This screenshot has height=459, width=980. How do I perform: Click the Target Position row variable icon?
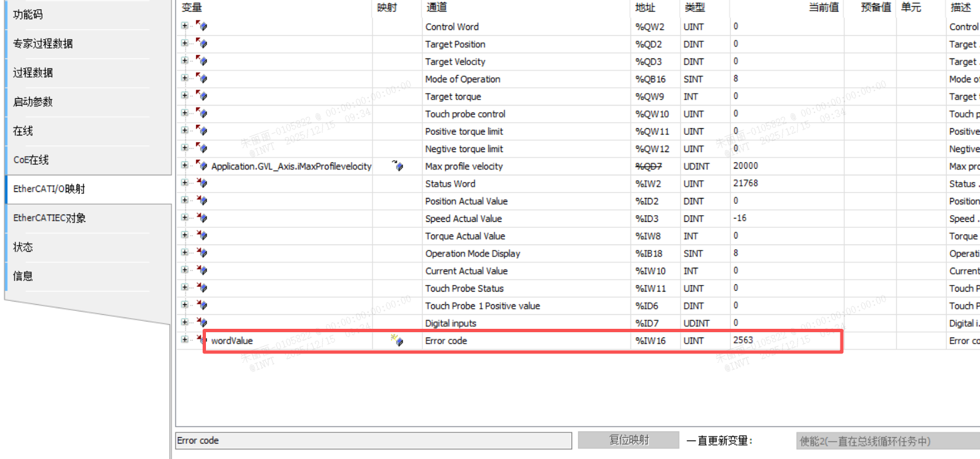(x=201, y=44)
